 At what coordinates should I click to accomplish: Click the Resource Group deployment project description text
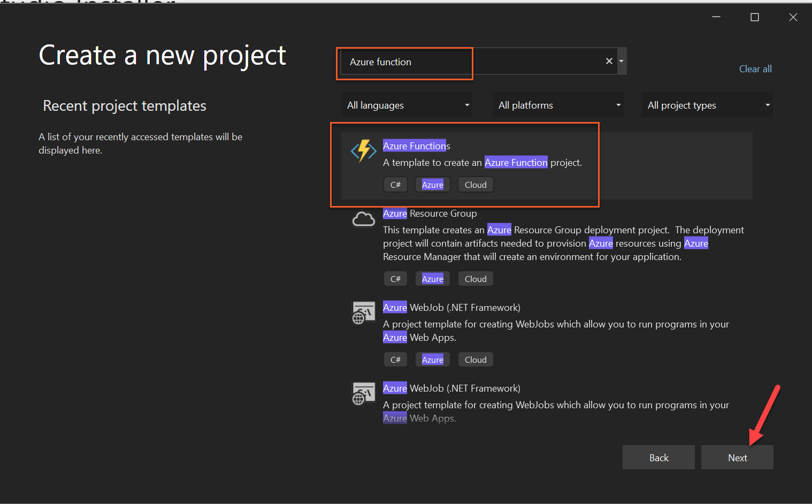point(563,243)
